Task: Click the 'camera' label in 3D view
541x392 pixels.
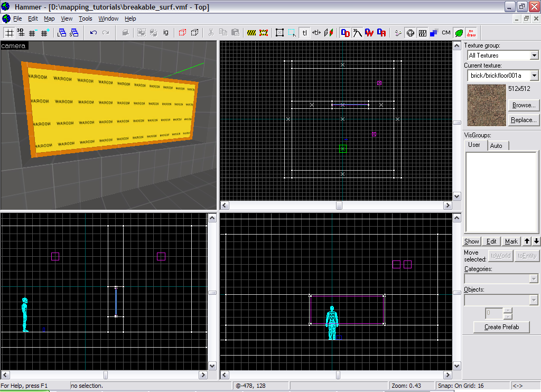Action: (13, 45)
